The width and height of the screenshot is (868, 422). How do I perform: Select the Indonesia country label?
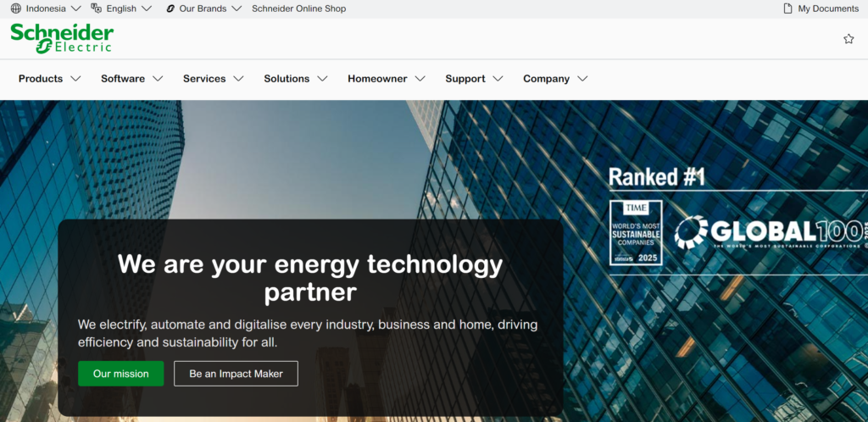pos(46,8)
